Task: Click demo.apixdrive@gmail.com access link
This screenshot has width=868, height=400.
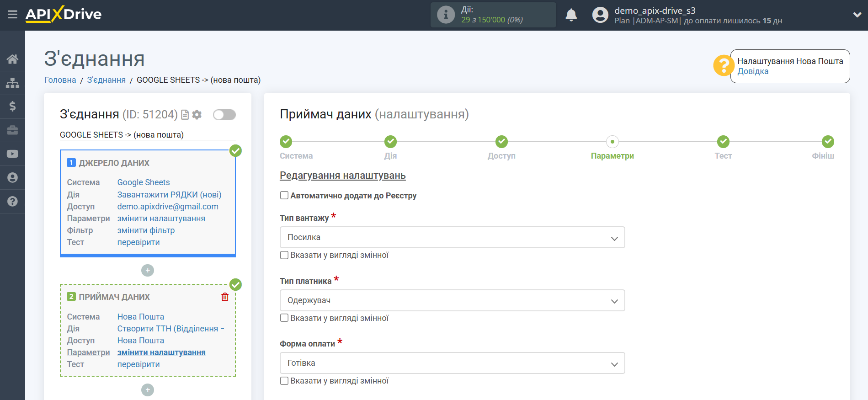Action: point(168,207)
